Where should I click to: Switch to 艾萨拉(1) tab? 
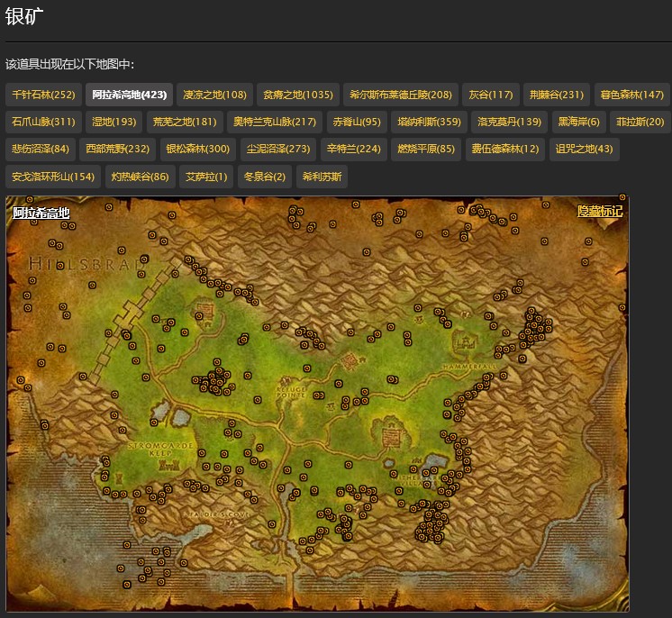(206, 177)
